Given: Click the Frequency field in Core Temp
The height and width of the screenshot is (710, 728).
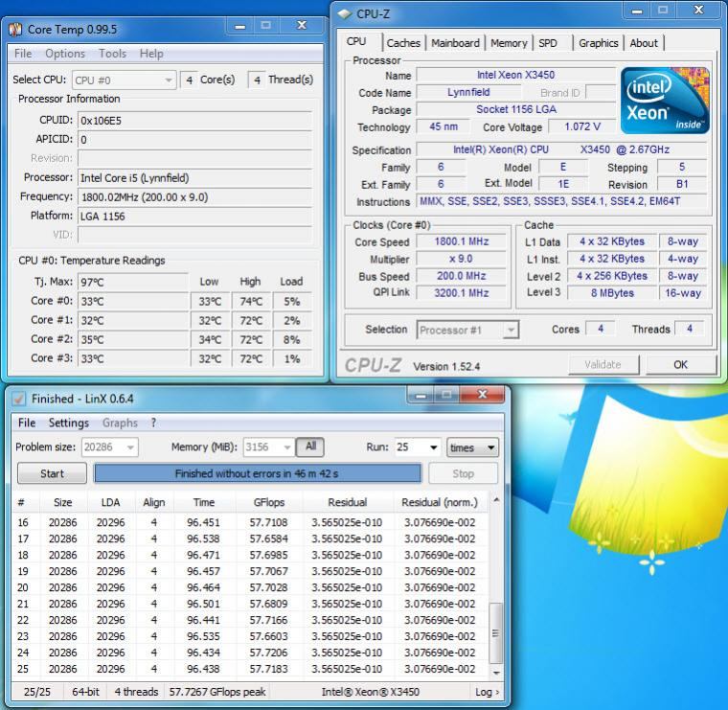Looking at the screenshot, I should click(x=194, y=196).
